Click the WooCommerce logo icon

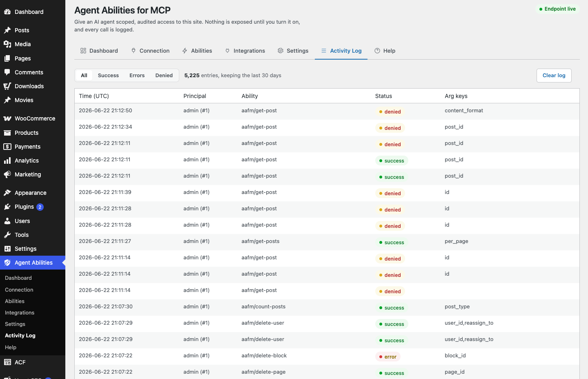tap(7, 118)
